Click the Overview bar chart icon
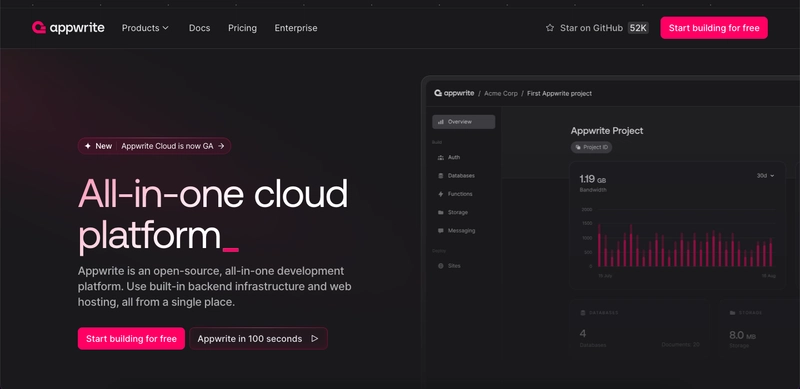The height and width of the screenshot is (389, 800). click(441, 122)
